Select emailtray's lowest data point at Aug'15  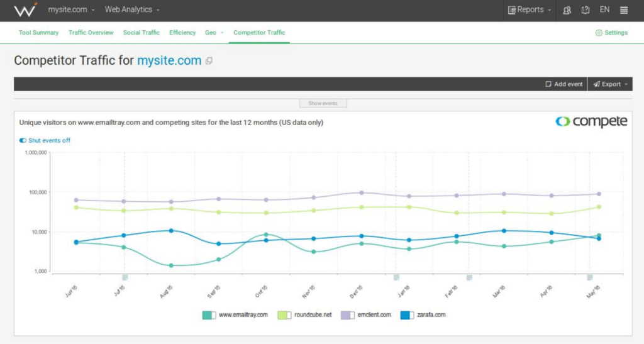click(x=171, y=265)
